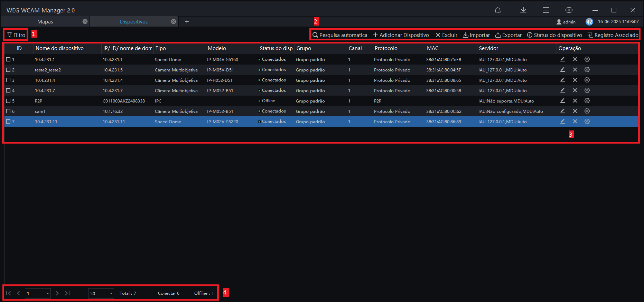Select the C011003AKZ2498338 device ID cell
This screenshot has height=302, width=644.
tap(124, 101)
